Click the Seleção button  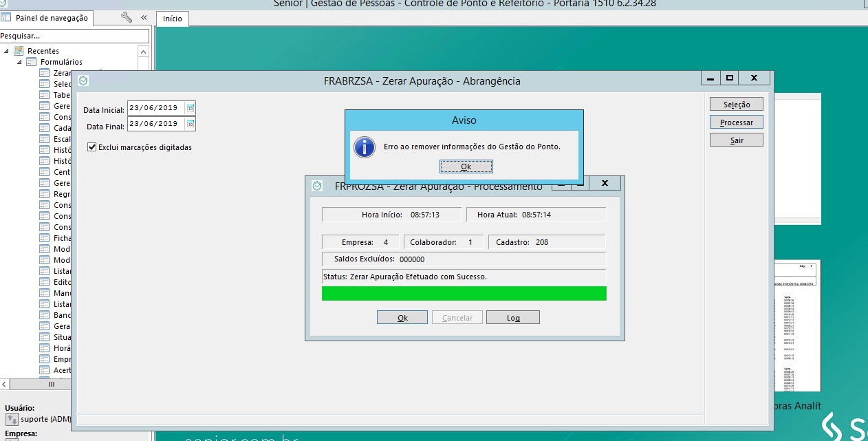(736, 105)
